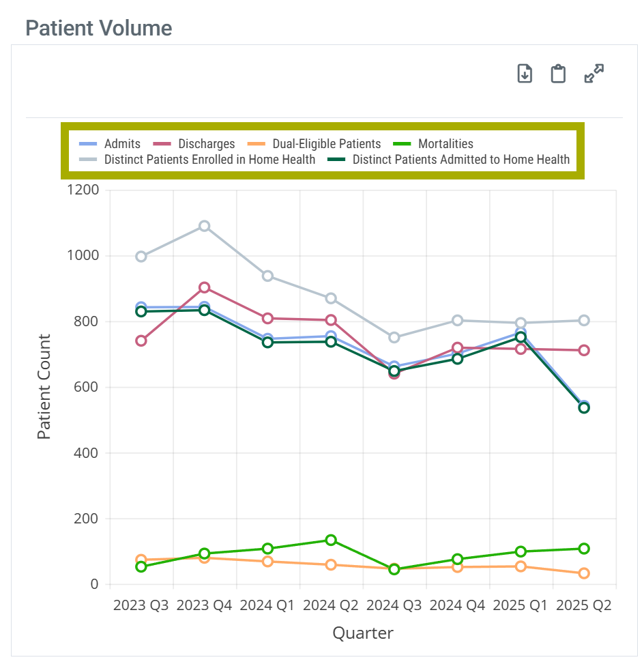Click the download chart data icon
Image resolution: width=644 pixels, height=664 pixels.
[524, 74]
